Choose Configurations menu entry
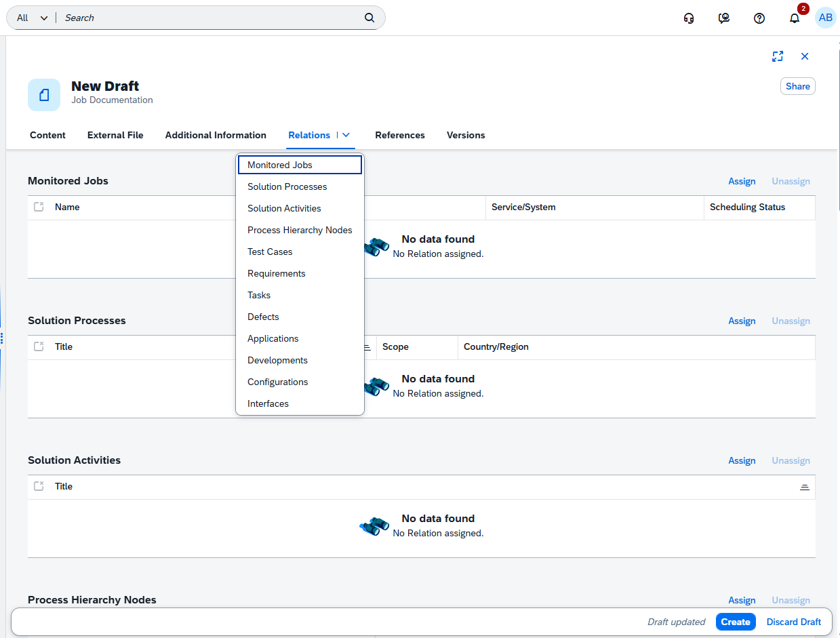The image size is (840, 638). [x=300, y=382]
